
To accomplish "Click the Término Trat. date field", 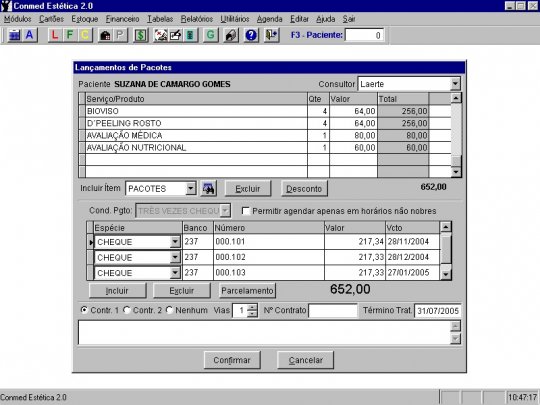I will (437, 310).
